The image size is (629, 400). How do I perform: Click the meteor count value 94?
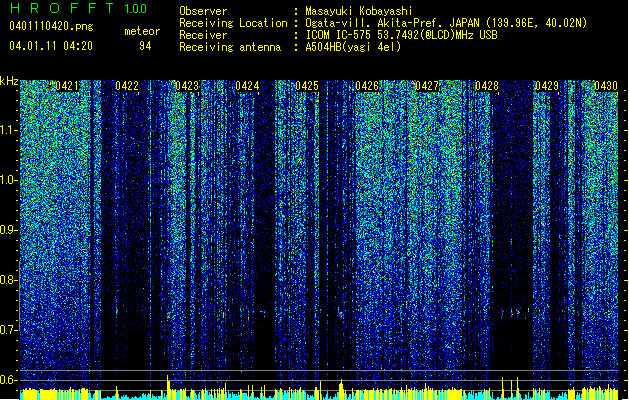pyautogui.click(x=145, y=46)
